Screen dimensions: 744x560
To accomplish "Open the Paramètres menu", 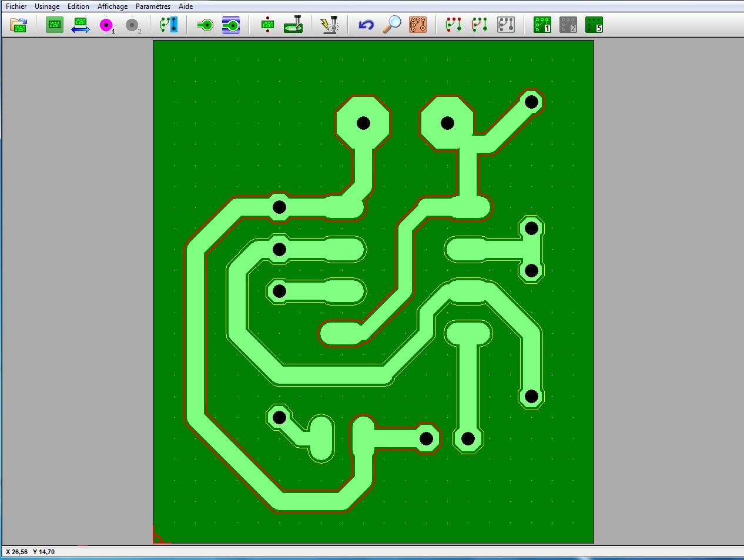I will [153, 6].
